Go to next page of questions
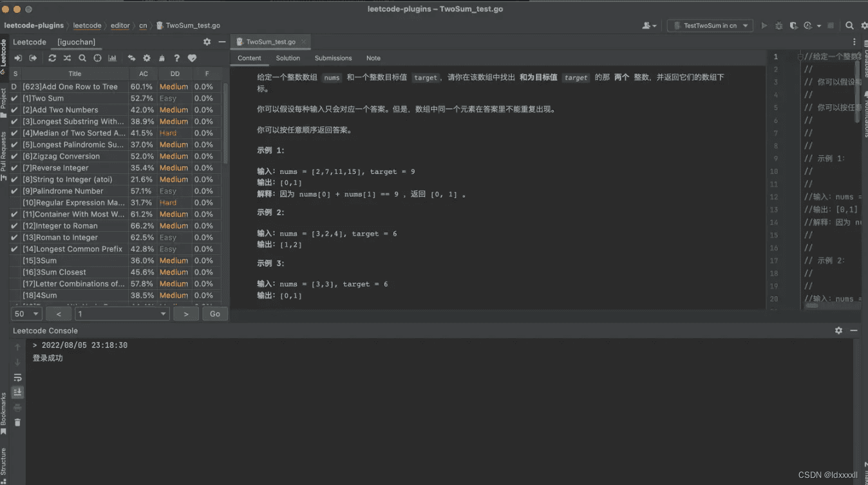 pos(186,314)
